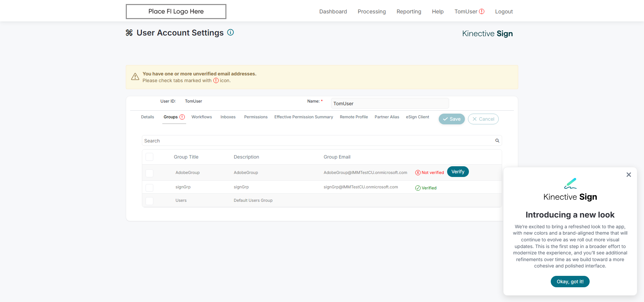Screen dimensions: 644x302
Task: Close the new look popup
Action: point(629,175)
